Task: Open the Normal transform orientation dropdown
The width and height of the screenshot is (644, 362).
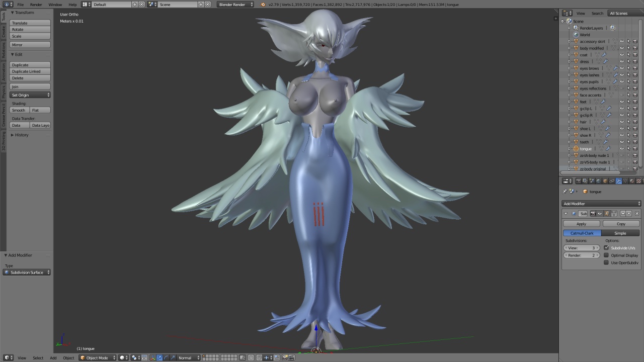Action: [188, 357]
